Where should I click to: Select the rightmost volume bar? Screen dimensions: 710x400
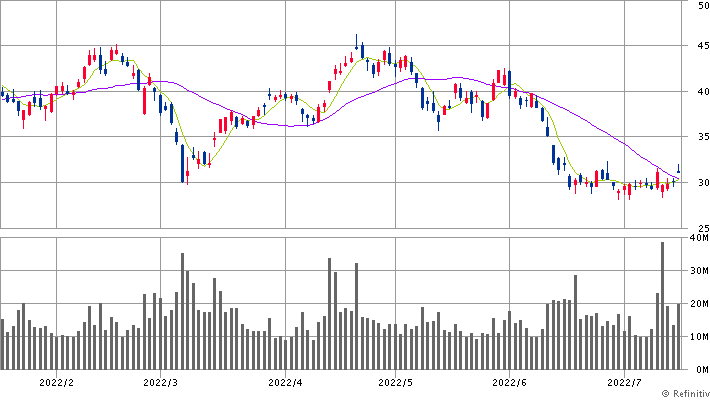point(679,336)
